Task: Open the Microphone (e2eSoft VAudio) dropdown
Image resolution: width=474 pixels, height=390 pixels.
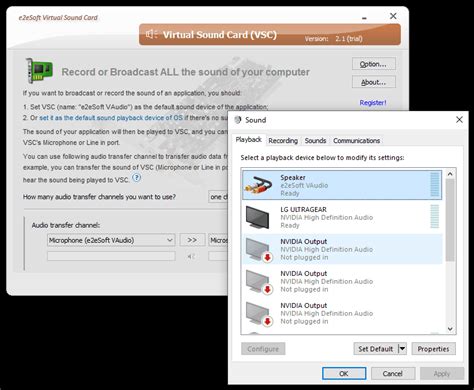Action: (x=111, y=240)
